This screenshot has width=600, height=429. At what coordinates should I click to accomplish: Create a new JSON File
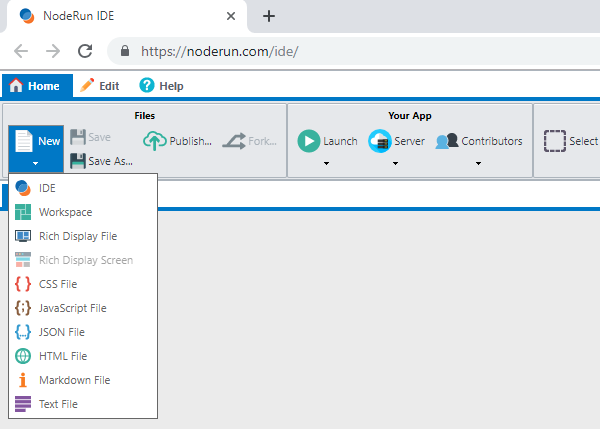click(83, 332)
